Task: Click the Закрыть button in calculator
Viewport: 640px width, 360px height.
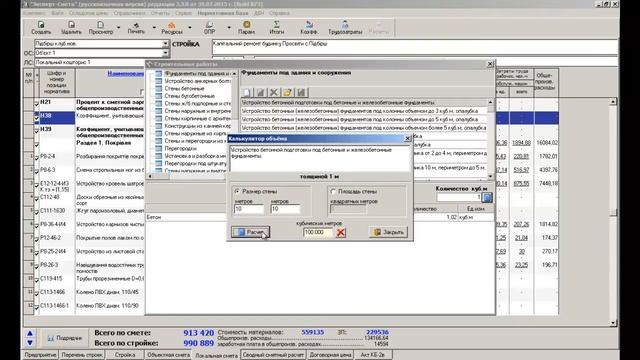Action: point(388,232)
